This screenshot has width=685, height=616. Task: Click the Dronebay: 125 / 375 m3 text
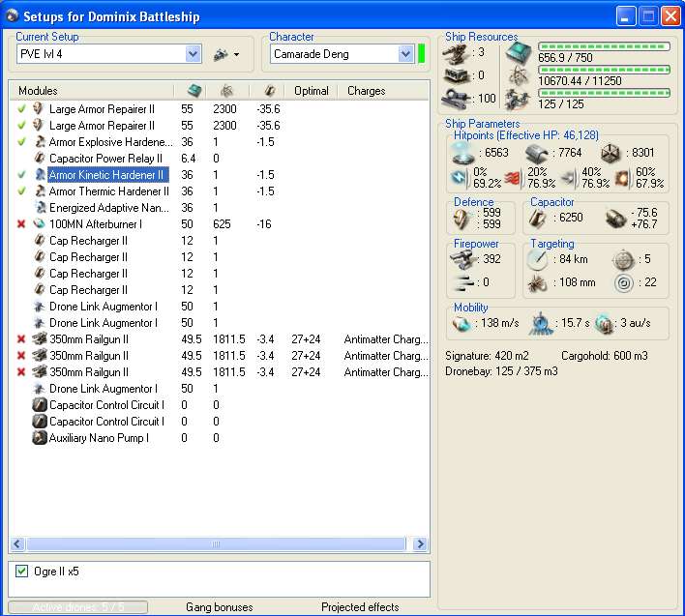pos(501,371)
